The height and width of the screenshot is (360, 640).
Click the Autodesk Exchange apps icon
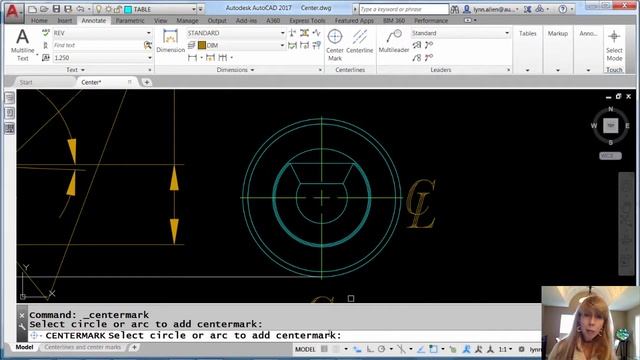tap(527, 9)
